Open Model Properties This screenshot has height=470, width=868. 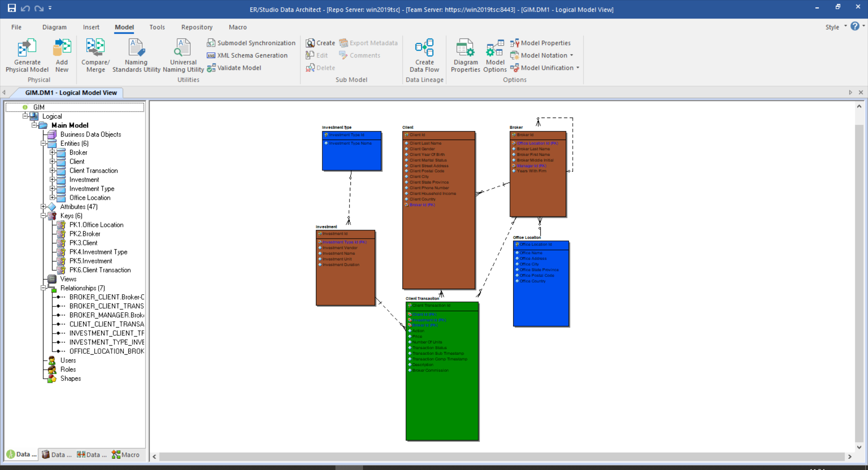pos(540,43)
